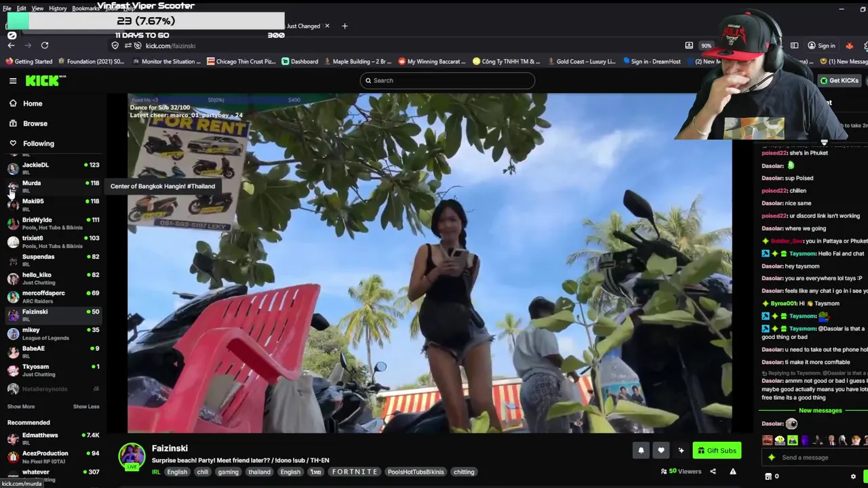Click the thailand tag
The image size is (868, 488).
click(x=259, y=472)
